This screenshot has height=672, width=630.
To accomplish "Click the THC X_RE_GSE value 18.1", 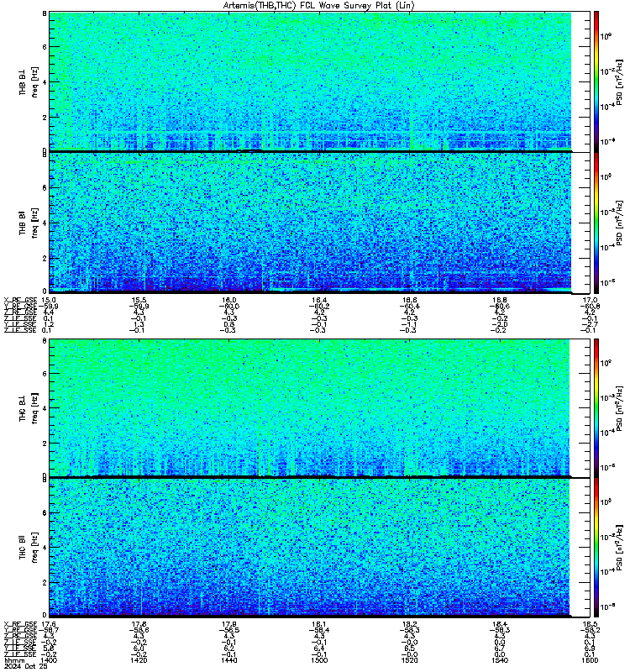I will (319, 624).
